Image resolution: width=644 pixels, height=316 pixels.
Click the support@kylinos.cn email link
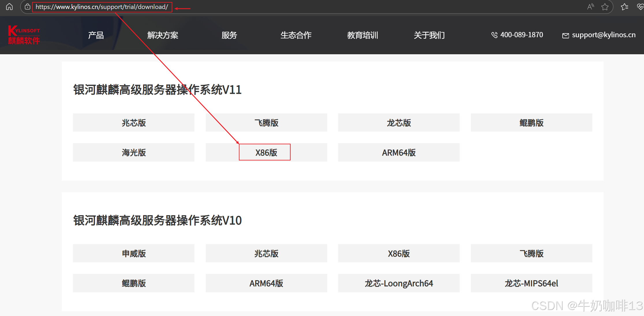(604, 35)
